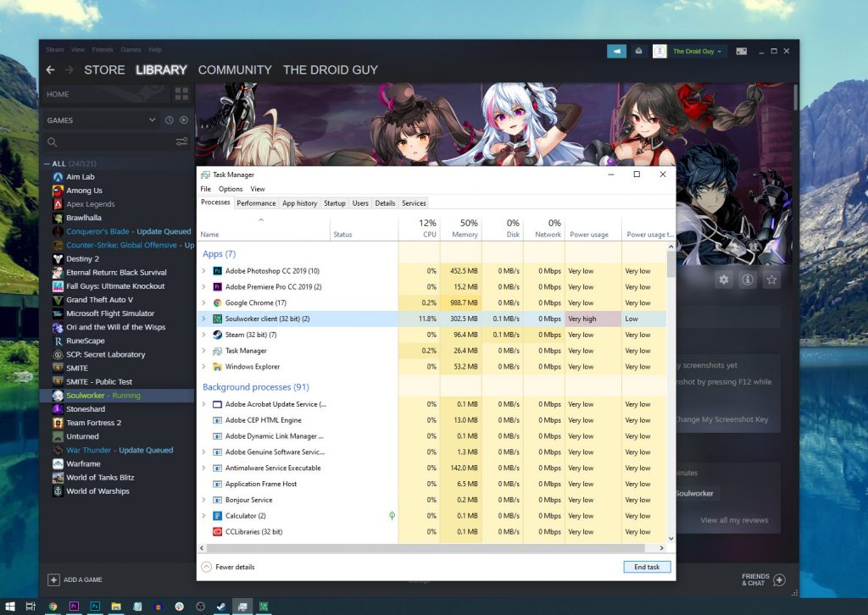Add Soulworker to favorites with star
The height and width of the screenshot is (615, 868).
771,280
